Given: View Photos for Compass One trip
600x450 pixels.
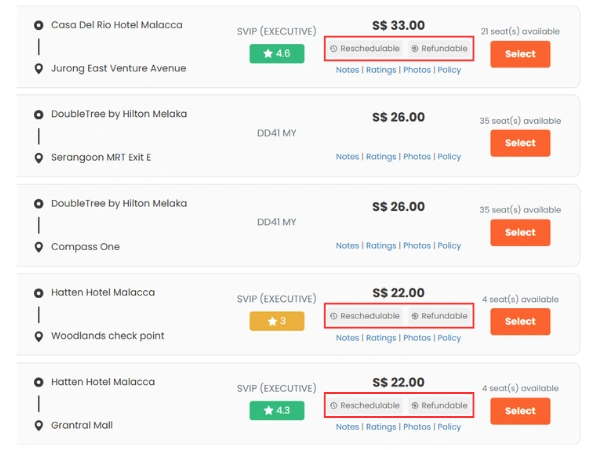Looking at the screenshot, I should click(x=417, y=246).
